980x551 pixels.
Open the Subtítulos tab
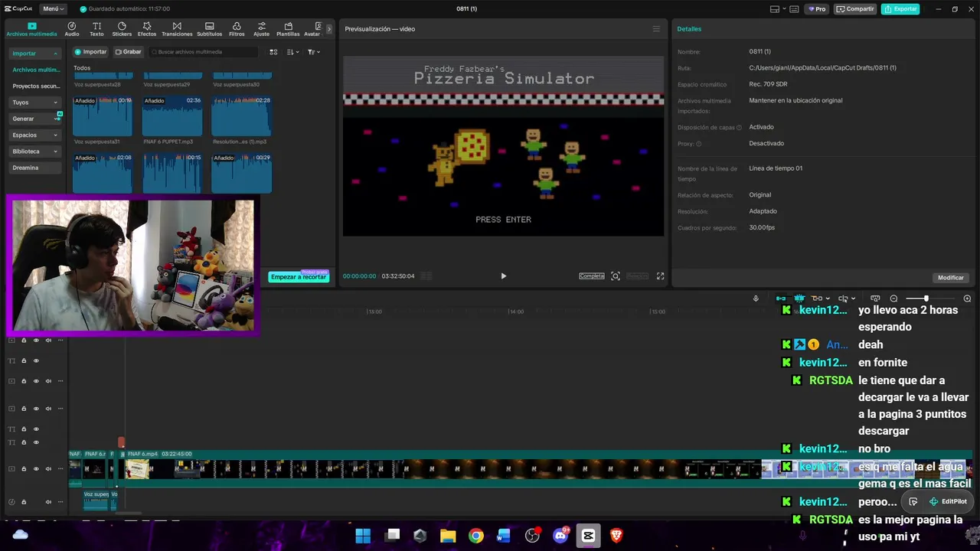pyautogui.click(x=209, y=29)
